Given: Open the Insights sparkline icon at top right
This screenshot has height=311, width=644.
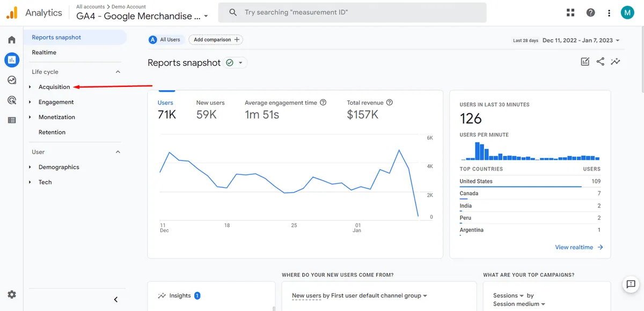Looking at the screenshot, I should click(x=616, y=62).
